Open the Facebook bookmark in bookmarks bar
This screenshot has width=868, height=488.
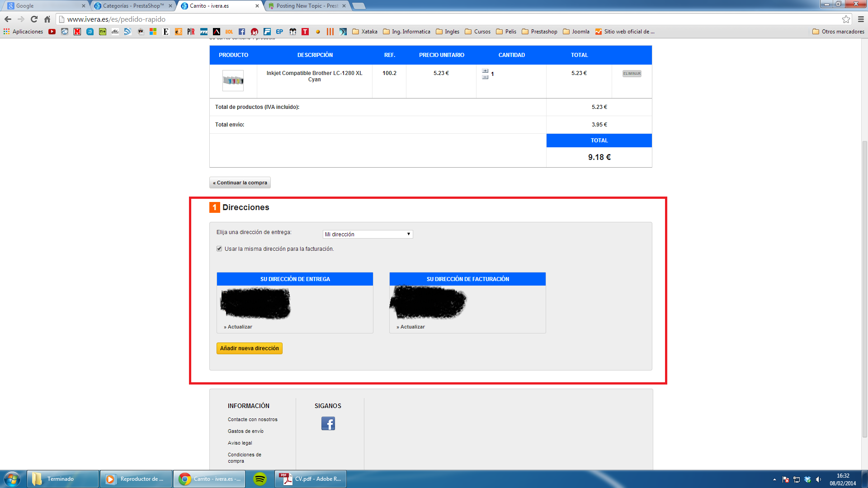point(242,32)
